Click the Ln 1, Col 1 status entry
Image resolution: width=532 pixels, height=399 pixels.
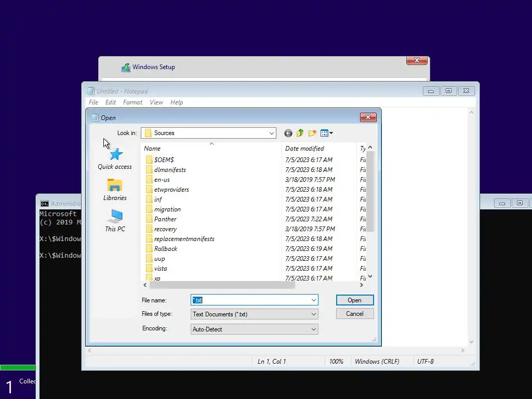[272, 362]
